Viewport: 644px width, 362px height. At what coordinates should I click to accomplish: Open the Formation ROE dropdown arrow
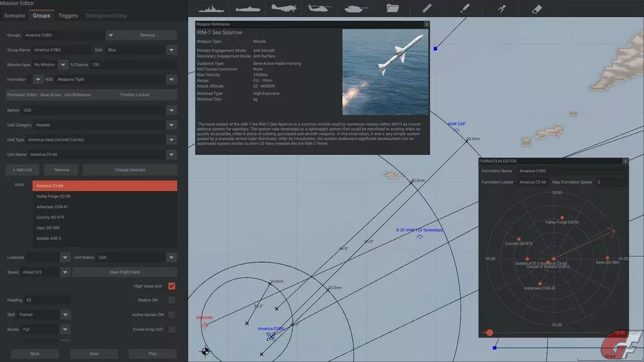pyautogui.click(x=171, y=80)
